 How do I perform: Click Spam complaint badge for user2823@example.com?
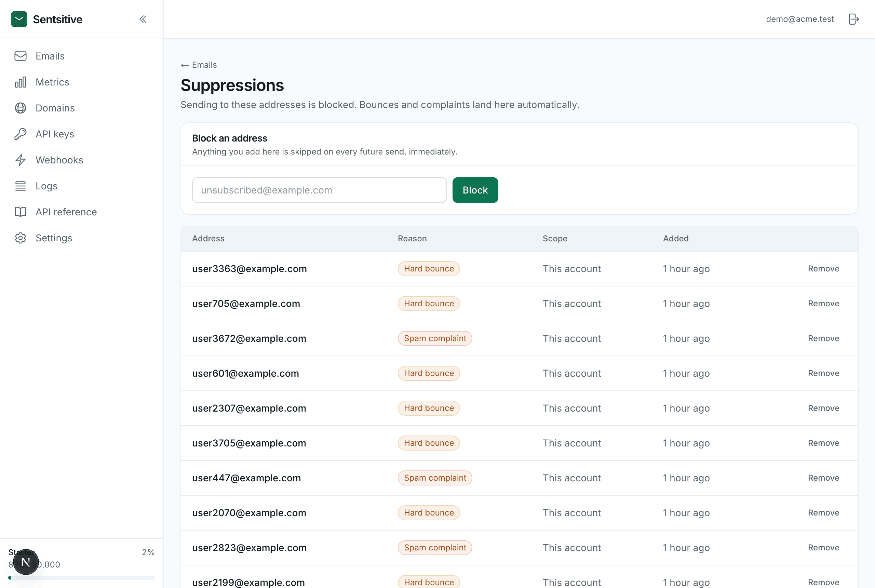pos(435,548)
